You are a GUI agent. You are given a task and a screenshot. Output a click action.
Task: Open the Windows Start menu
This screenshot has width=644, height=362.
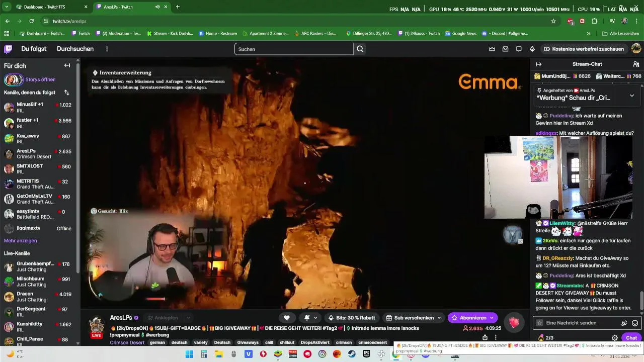pyautogui.click(x=189, y=354)
